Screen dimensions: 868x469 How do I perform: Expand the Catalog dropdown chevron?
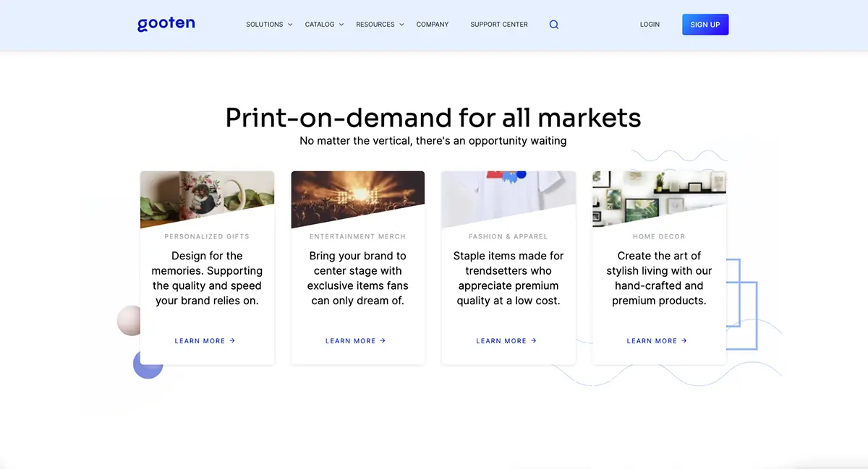pos(341,25)
